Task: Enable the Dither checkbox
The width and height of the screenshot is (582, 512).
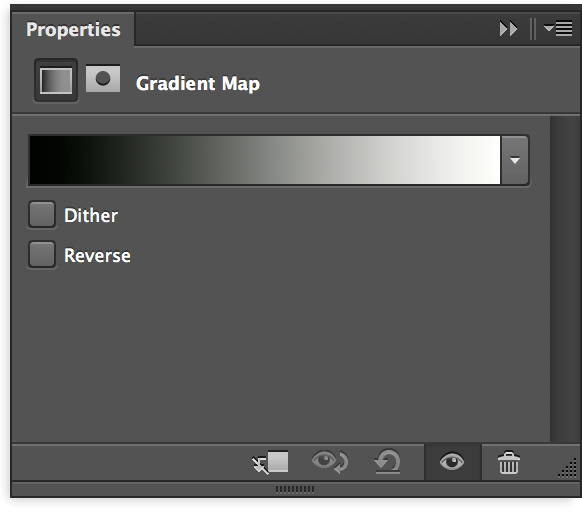Action: point(42,215)
